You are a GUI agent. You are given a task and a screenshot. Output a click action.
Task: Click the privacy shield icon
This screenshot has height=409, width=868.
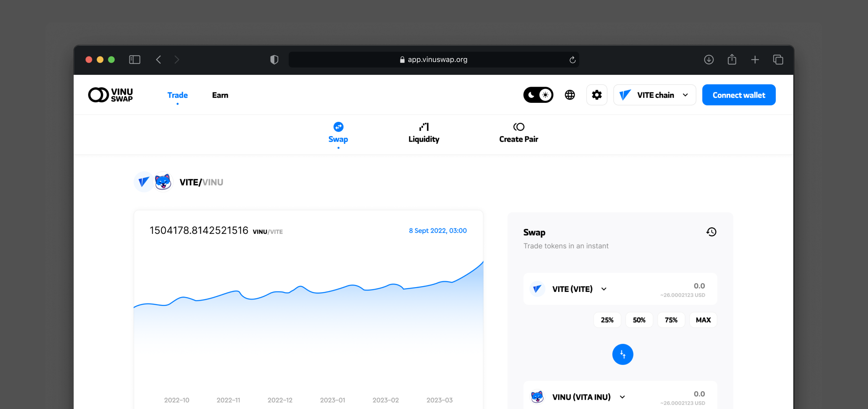[x=274, y=60]
